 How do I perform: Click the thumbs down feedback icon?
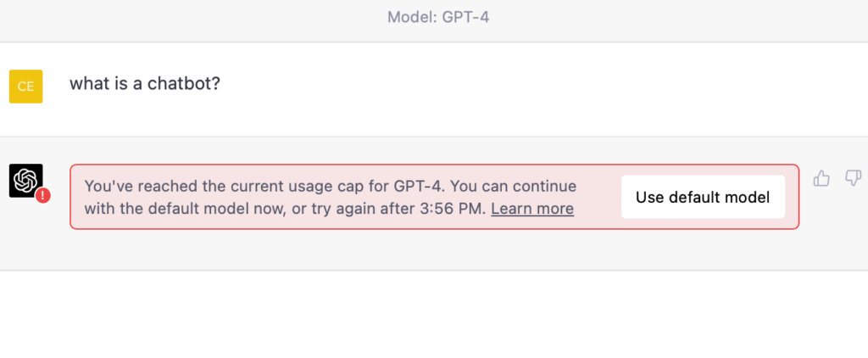pyautogui.click(x=853, y=178)
